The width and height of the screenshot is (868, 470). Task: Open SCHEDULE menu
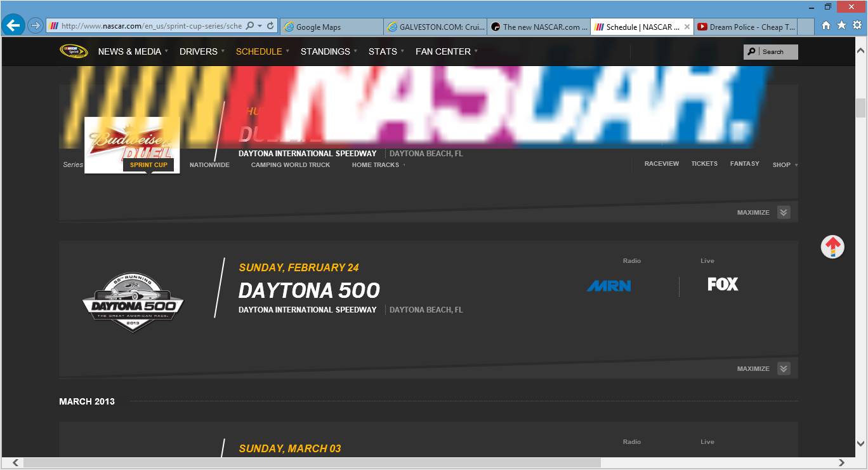pos(262,51)
